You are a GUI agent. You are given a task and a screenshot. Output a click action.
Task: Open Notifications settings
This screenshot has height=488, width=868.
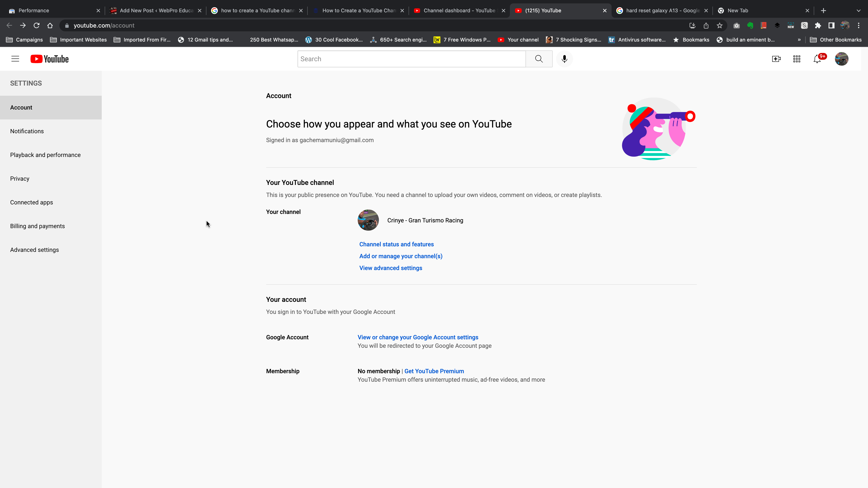[x=51, y=131]
